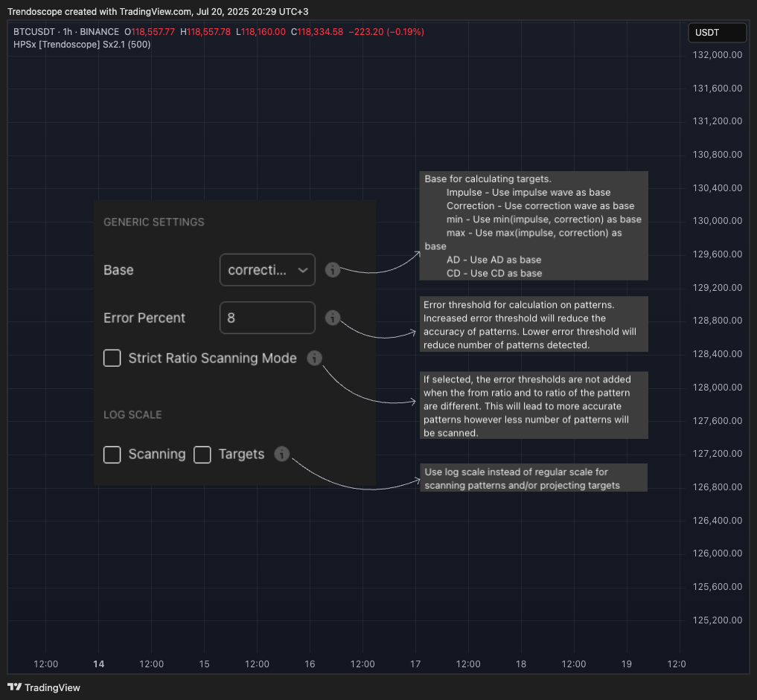Click the -223.20 (-0.19%) change value
Screen dimensions: 757x700
point(386,32)
